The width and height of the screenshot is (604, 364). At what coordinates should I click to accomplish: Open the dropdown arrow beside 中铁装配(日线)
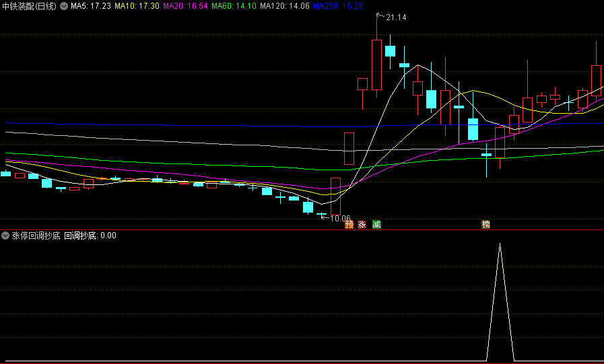click(x=64, y=6)
